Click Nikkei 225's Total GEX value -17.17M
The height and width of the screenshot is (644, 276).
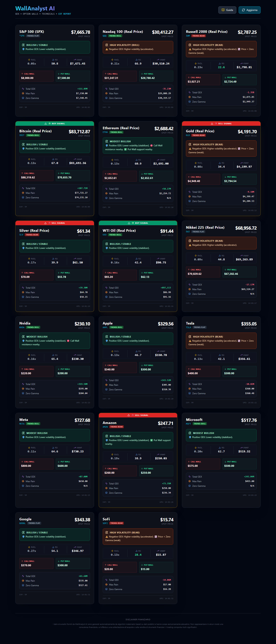(x=250, y=285)
